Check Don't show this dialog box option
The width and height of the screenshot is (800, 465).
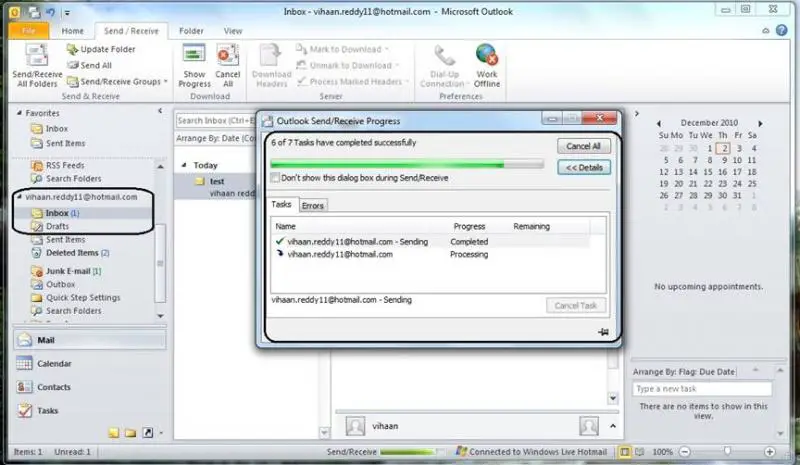(276, 178)
